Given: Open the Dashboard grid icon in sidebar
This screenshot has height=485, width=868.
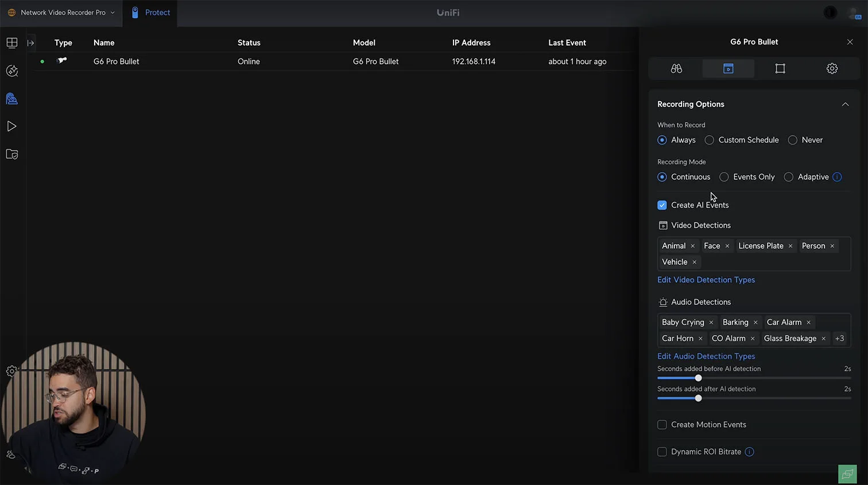Looking at the screenshot, I should tap(12, 43).
